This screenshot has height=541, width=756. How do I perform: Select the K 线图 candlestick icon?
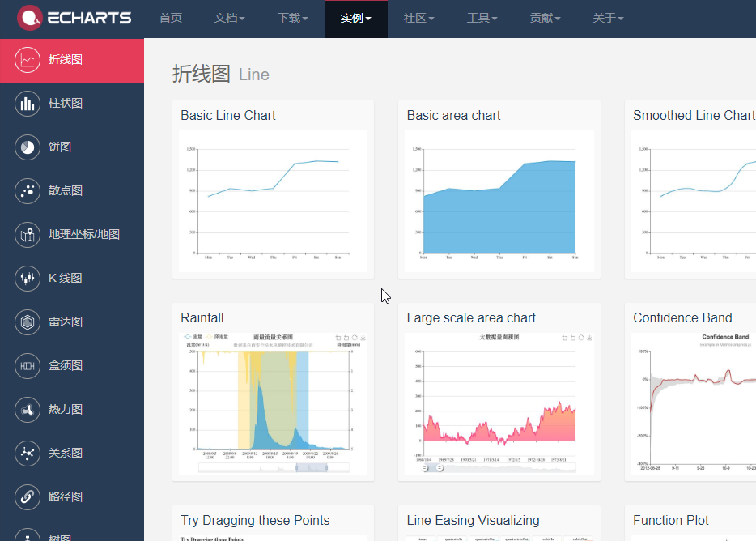[x=28, y=279]
